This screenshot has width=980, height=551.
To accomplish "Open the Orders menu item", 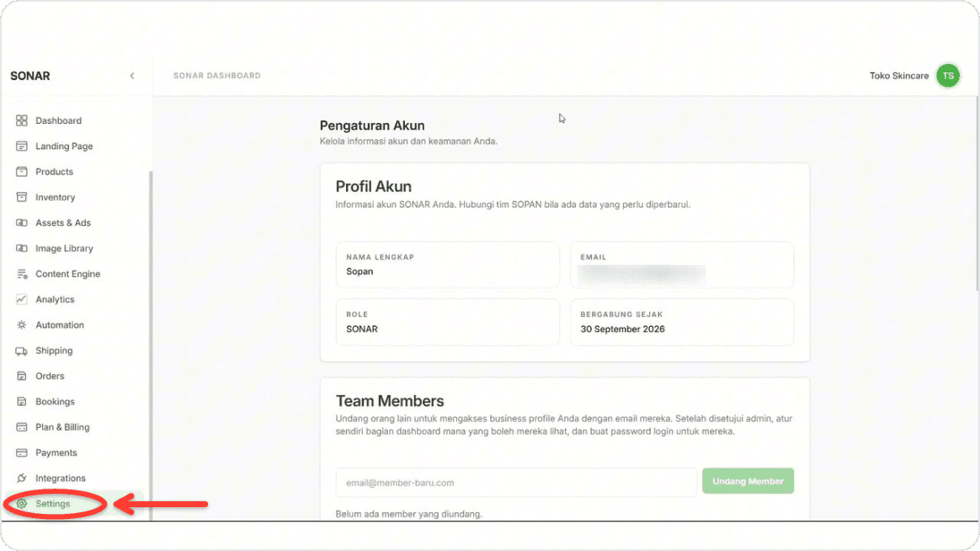I will [x=50, y=376].
